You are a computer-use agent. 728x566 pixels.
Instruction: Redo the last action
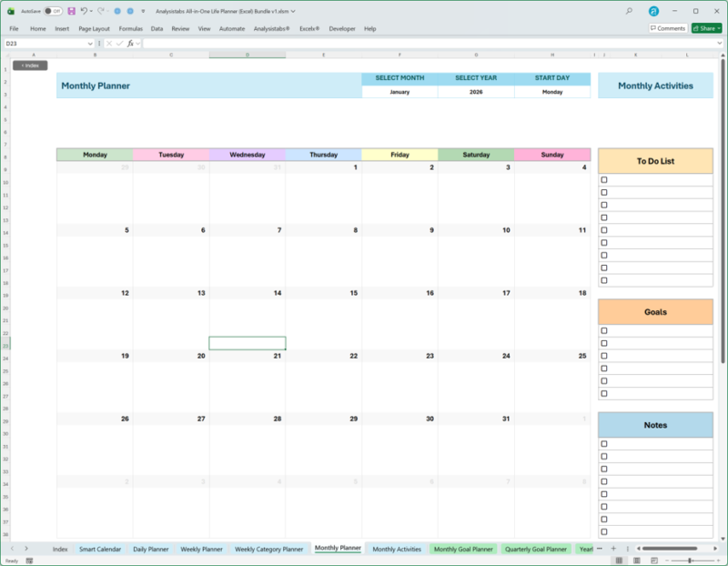pos(103,9)
